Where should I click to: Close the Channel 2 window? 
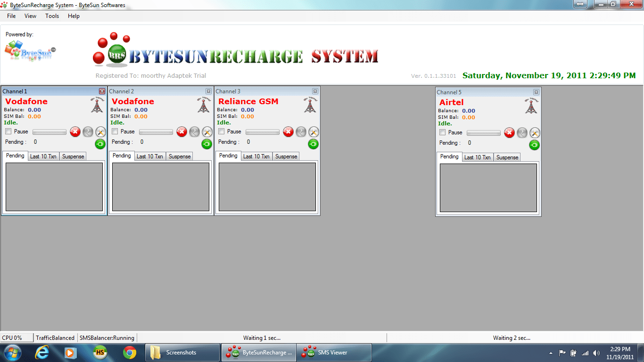208,91
